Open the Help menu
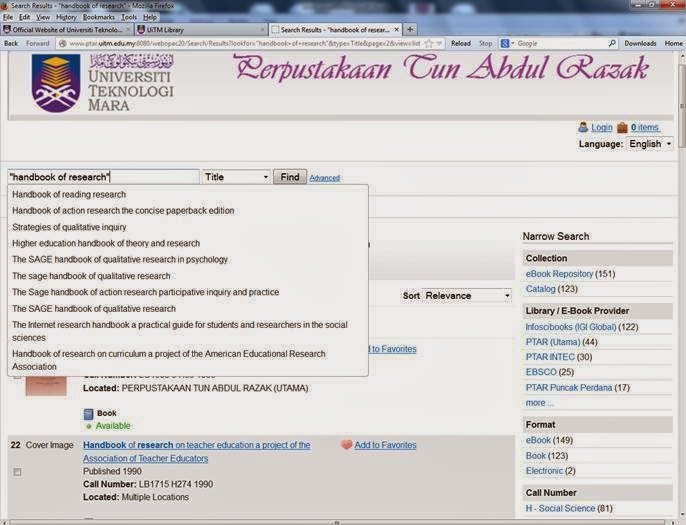Screen dimensions: 686x525 (x=150, y=17)
